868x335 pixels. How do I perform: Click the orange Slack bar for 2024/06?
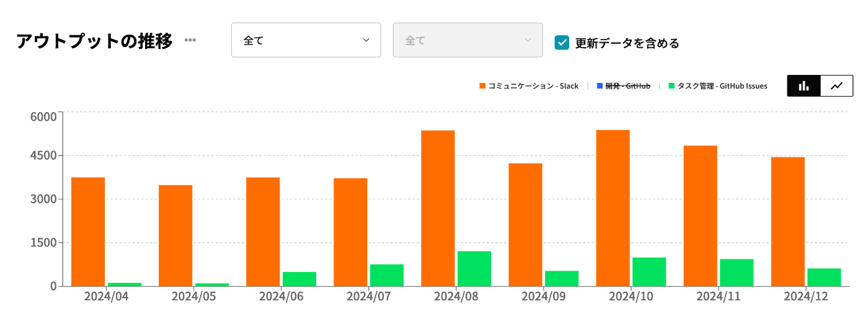coord(263,232)
